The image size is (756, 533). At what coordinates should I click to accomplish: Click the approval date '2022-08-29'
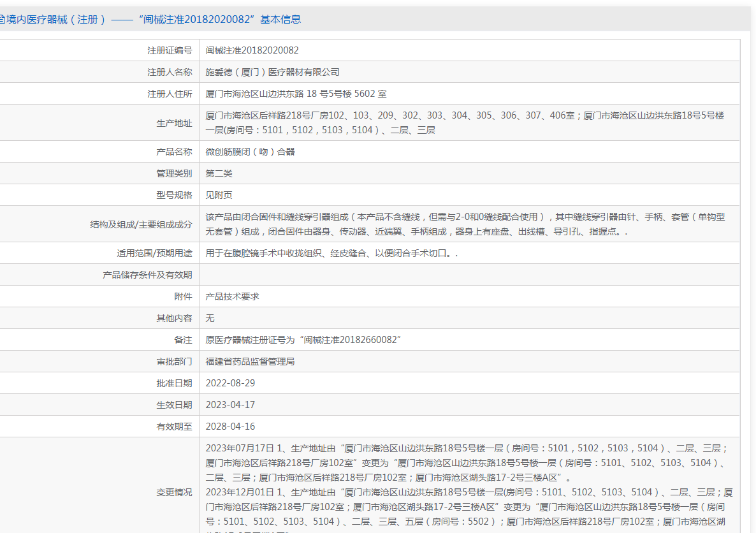coord(231,383)
